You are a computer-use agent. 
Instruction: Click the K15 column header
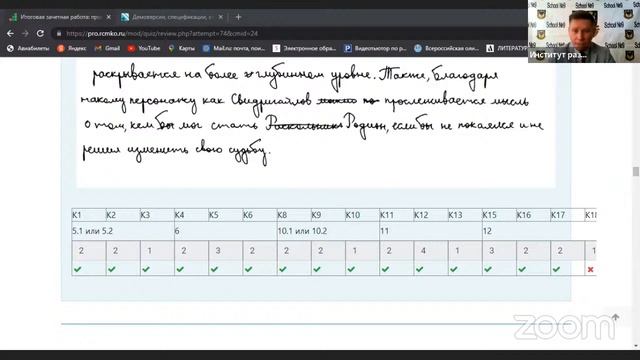(500, 215)
